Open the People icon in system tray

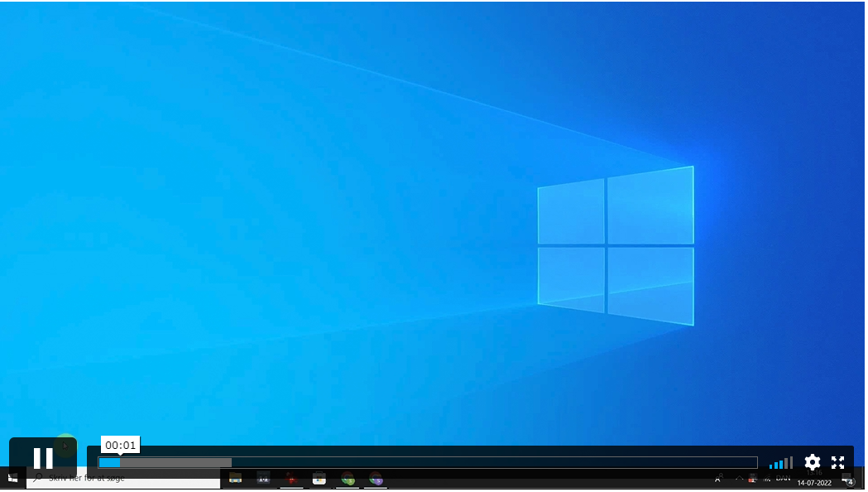click(x=718, y=478)
